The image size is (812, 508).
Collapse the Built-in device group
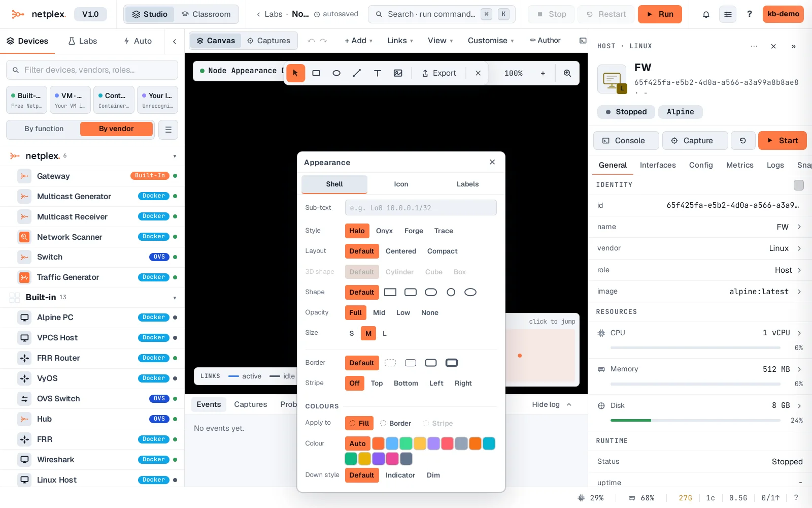(x=175, y=298)
